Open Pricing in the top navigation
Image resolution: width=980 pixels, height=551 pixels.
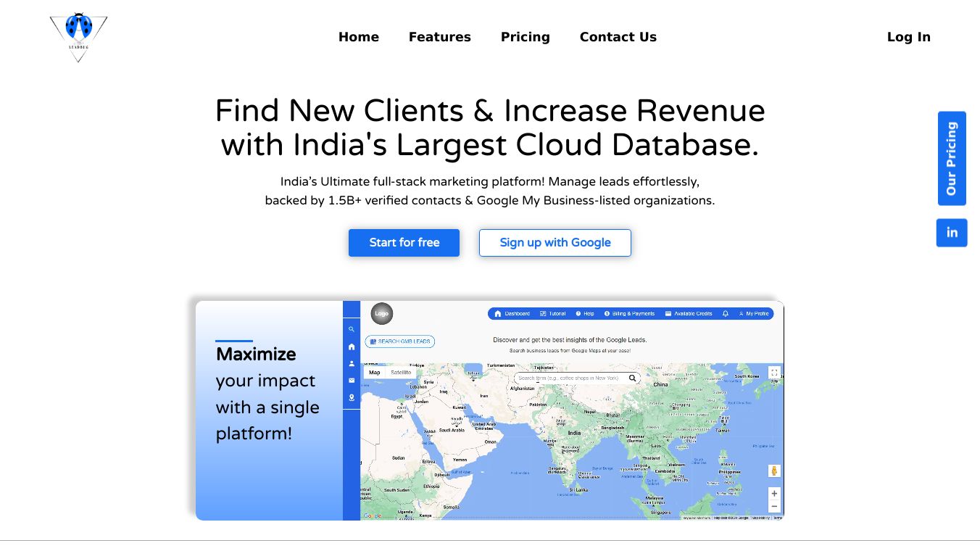coord(526,37)
